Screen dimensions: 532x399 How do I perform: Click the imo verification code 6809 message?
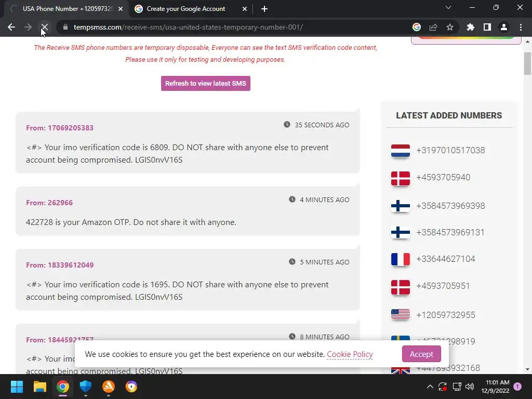[177, 153]
